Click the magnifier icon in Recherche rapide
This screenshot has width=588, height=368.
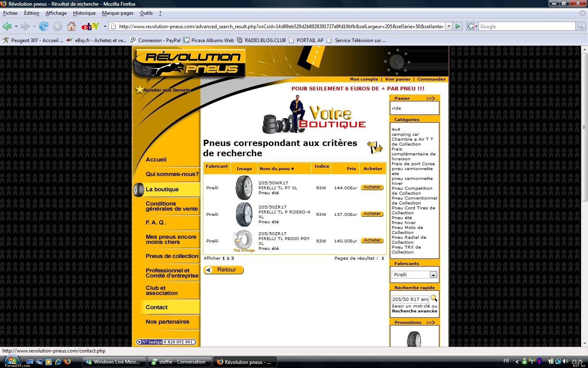tap(434, 298)
